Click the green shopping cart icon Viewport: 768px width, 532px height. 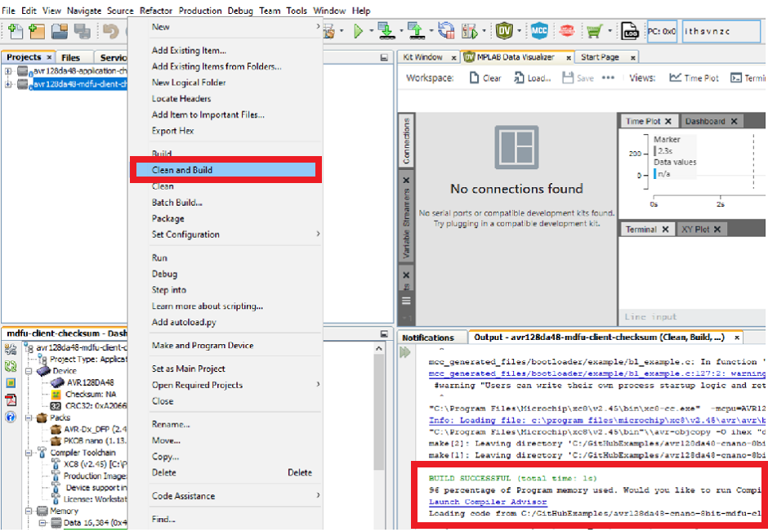pyautogui.click(x=594, y=31)
